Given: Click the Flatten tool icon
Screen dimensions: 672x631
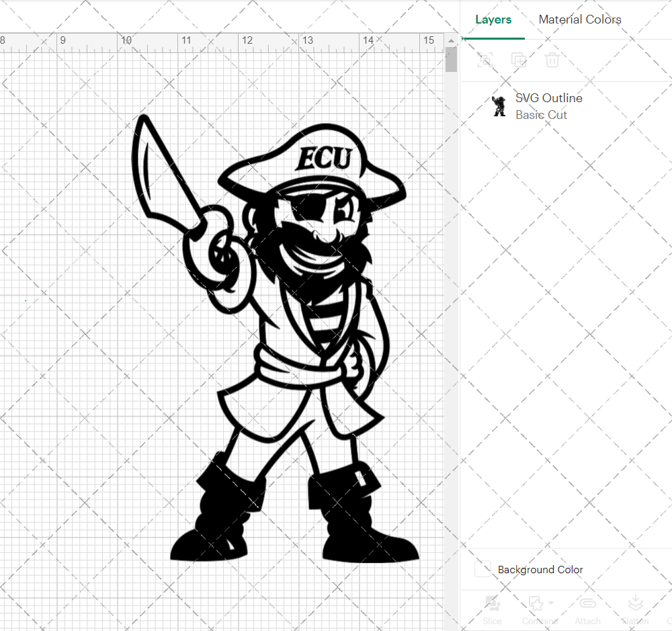Looking at the screenshot, I should click(635, 603).
